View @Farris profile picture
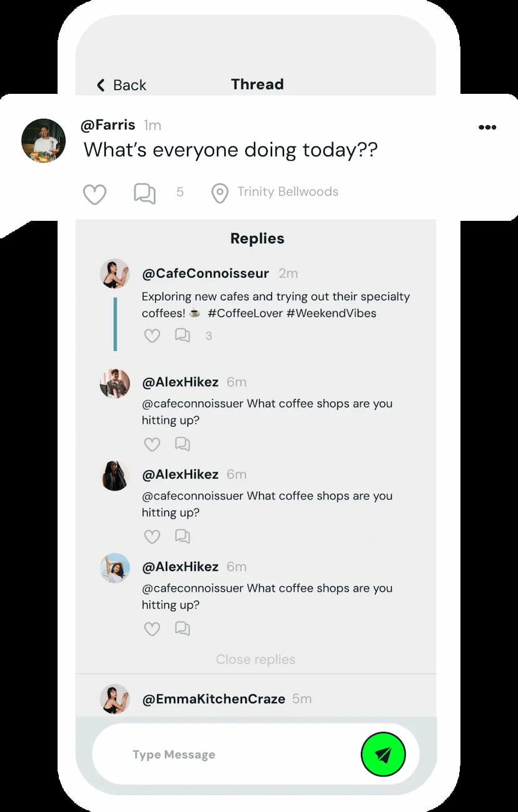 point(43,140)
